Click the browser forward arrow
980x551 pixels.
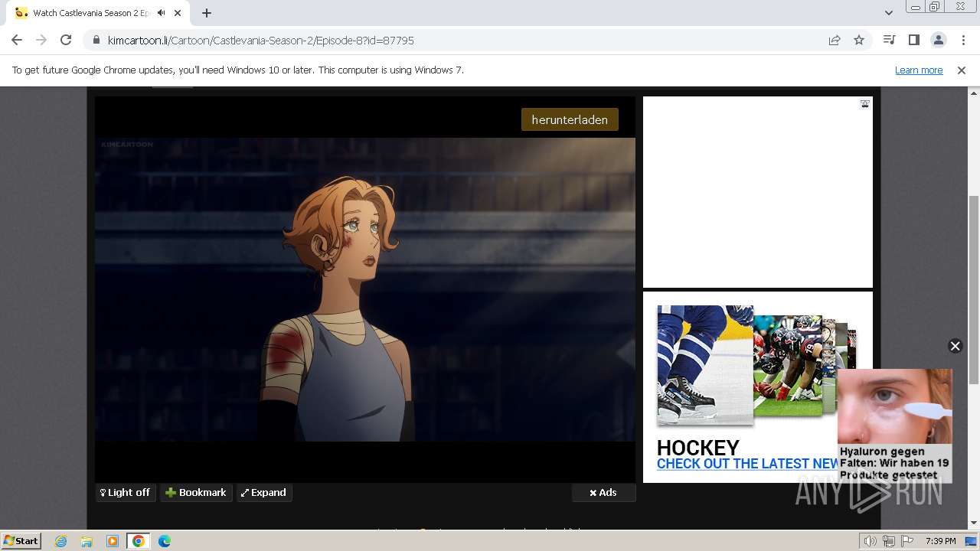pos(41,40)
